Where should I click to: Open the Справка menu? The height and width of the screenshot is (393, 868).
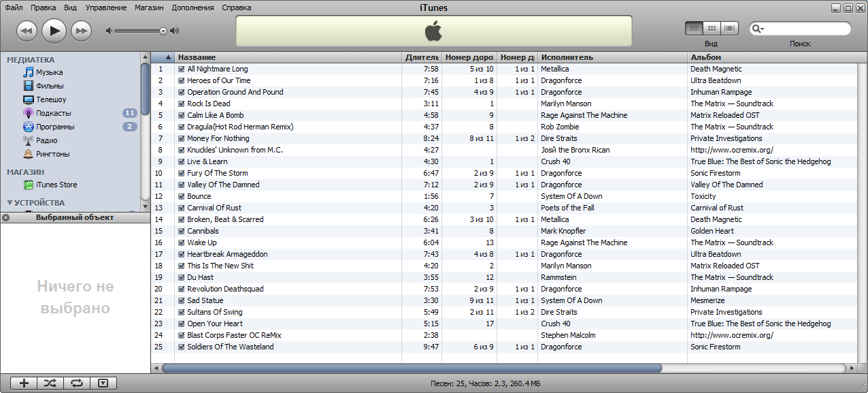pyautogui.click(x=237, y=7)
